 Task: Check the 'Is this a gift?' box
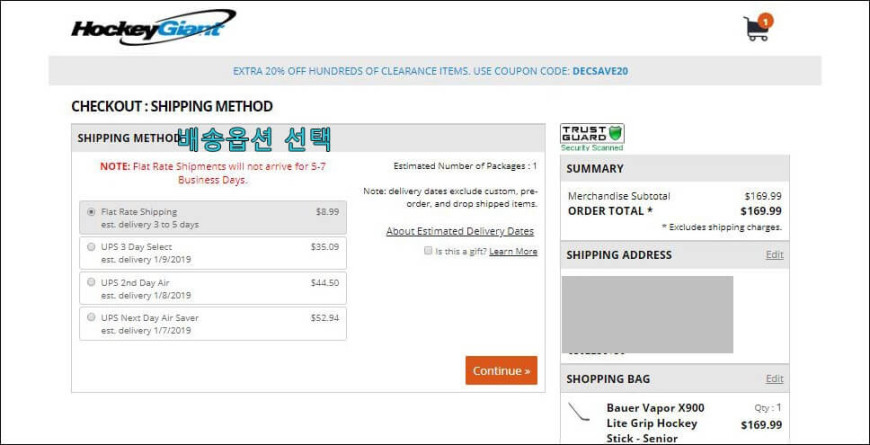tap(428, 251)
